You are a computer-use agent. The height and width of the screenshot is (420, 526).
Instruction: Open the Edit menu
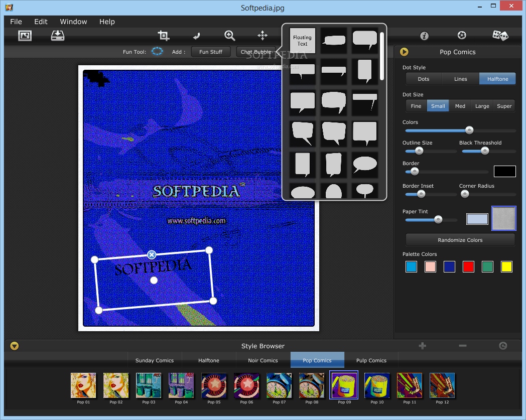[x=41, y=22]
